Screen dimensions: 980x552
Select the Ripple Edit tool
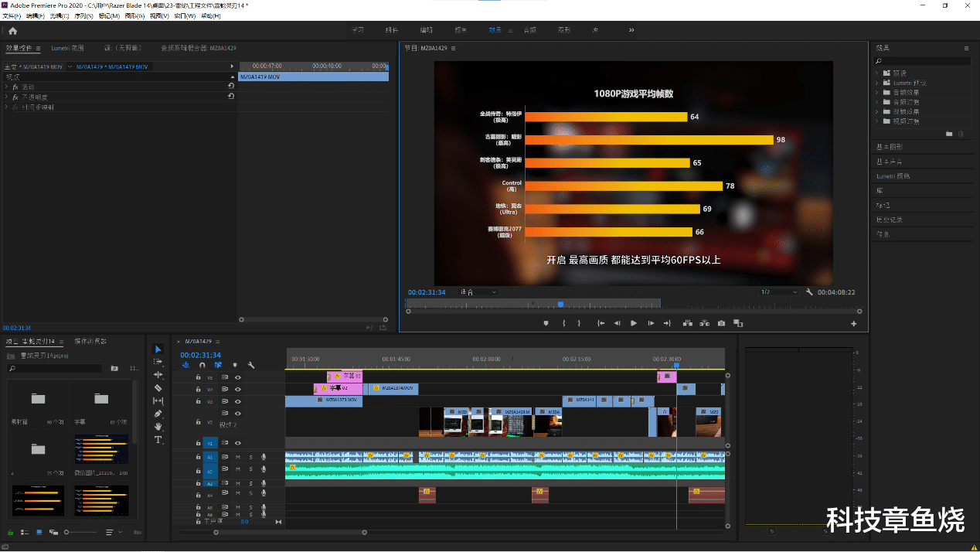pyautogui.click(x=158, y=375)
